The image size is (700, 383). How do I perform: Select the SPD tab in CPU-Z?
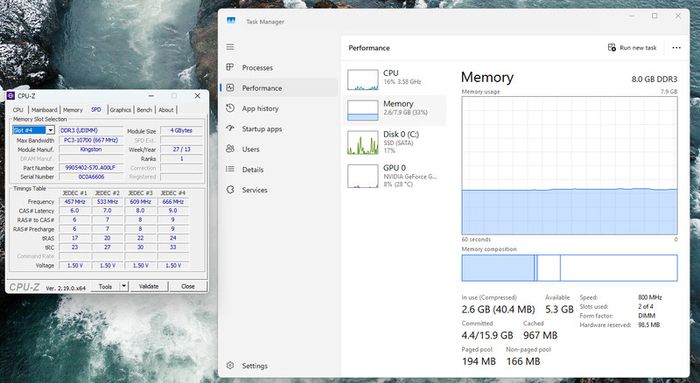tap(96, 109)
